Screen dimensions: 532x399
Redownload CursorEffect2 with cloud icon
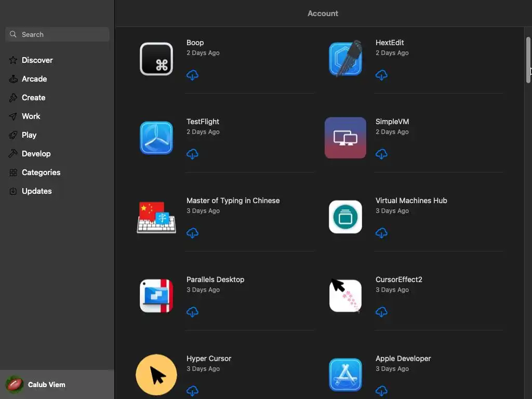pyautogui.click(x=381, y=312)
